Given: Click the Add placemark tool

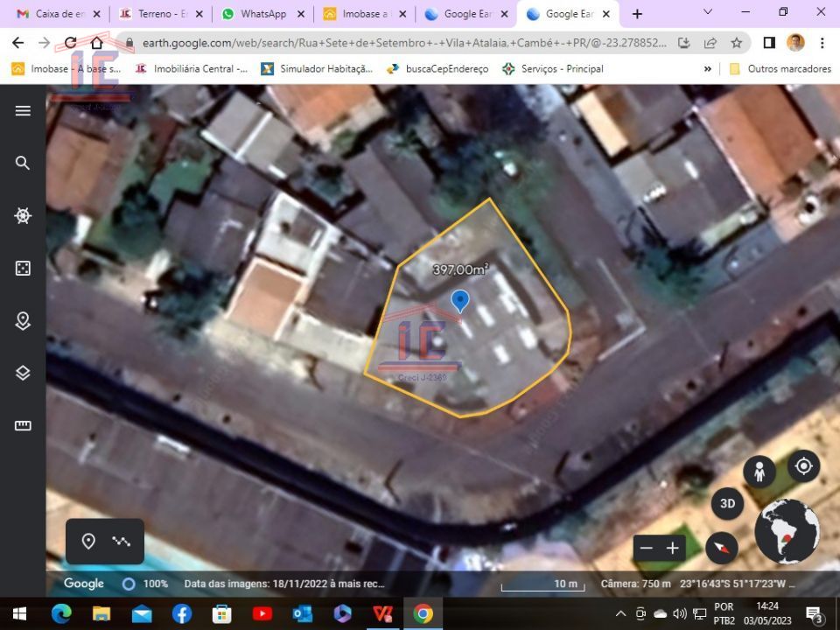Looking at the screenshot, I should (88, 542).
